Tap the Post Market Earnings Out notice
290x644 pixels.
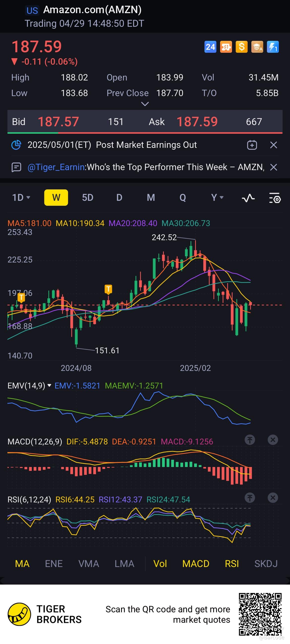click(146, 145)
